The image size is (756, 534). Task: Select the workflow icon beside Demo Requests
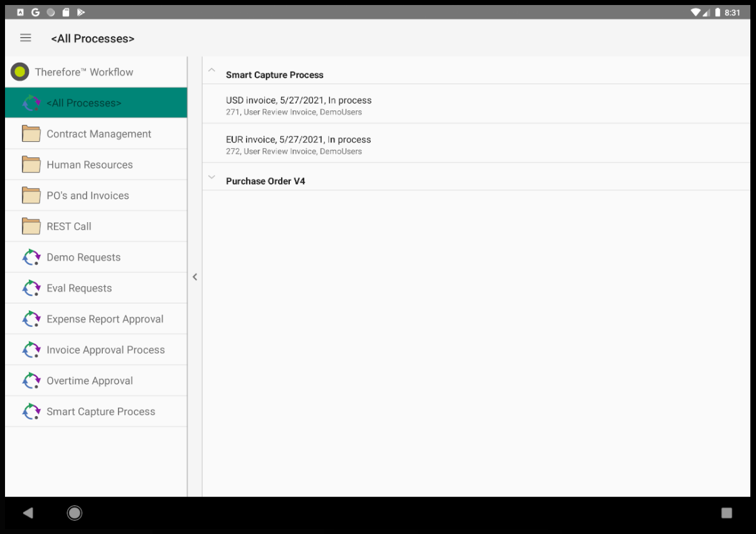(31, 257)
